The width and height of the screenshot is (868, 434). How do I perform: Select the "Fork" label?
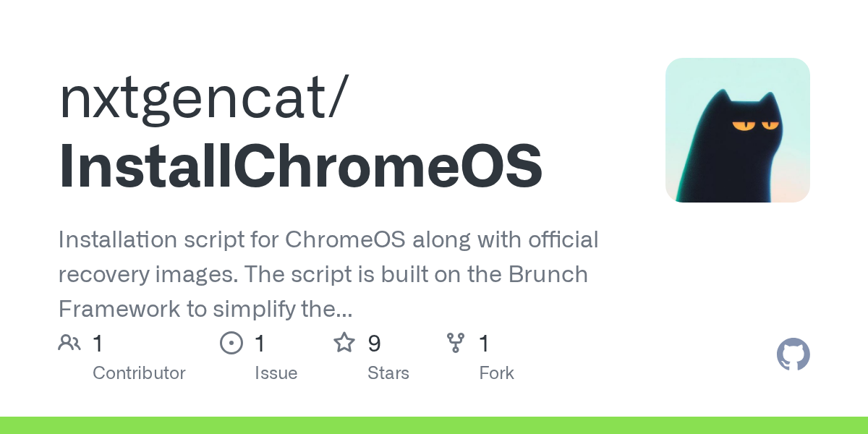[496, 373]
